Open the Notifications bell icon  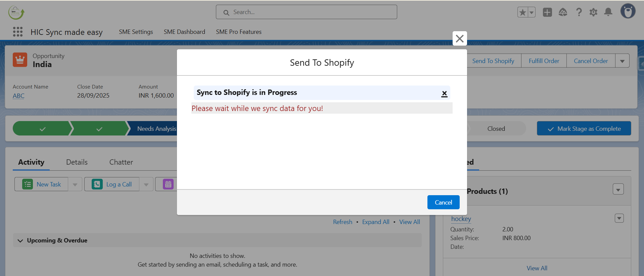(x=608, y=12)
